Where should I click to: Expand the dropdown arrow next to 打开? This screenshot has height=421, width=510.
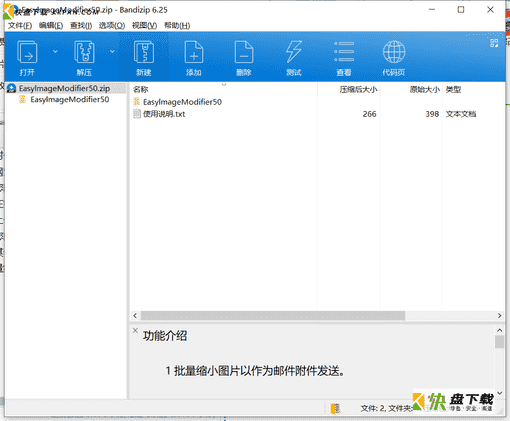55,51
